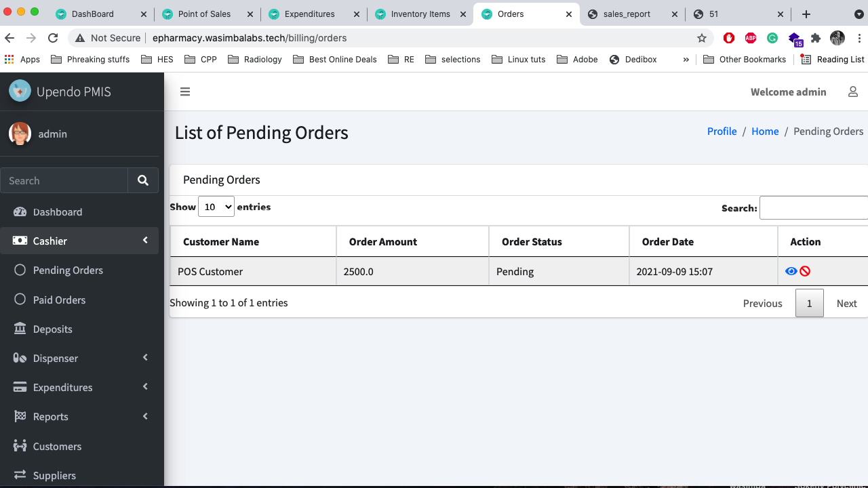The height and width of the screenshot is (488, 868).
Task: Switch to the Inventory Items browser tab
Action: [420, 14]
